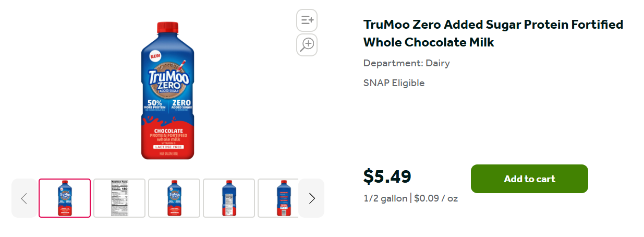The image size is (644, 237).
Task: Click the previous image left arrow
Action: coord(24,198)
